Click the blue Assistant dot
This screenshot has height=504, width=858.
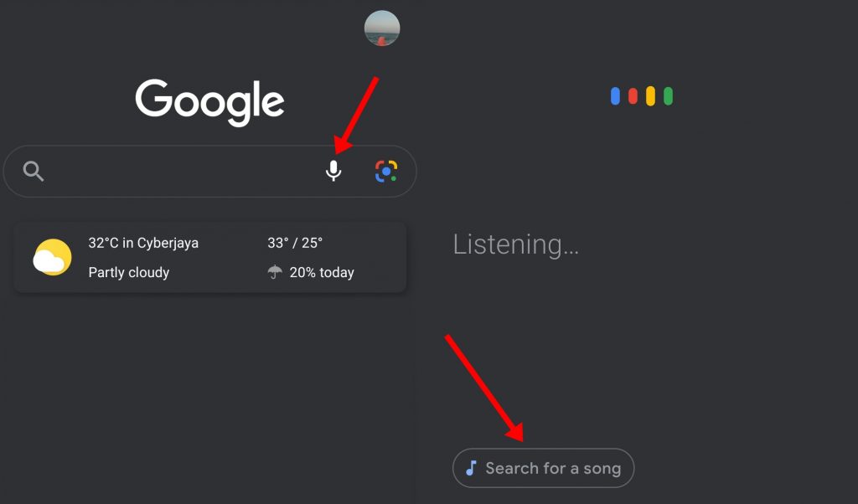615,96
